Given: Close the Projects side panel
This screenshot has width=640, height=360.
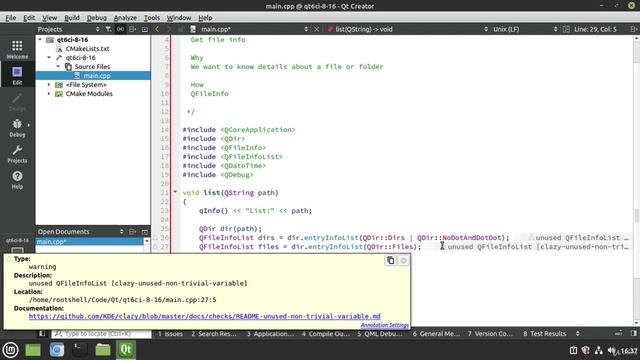Looking at the screenshot, I should tap(144, 29).
